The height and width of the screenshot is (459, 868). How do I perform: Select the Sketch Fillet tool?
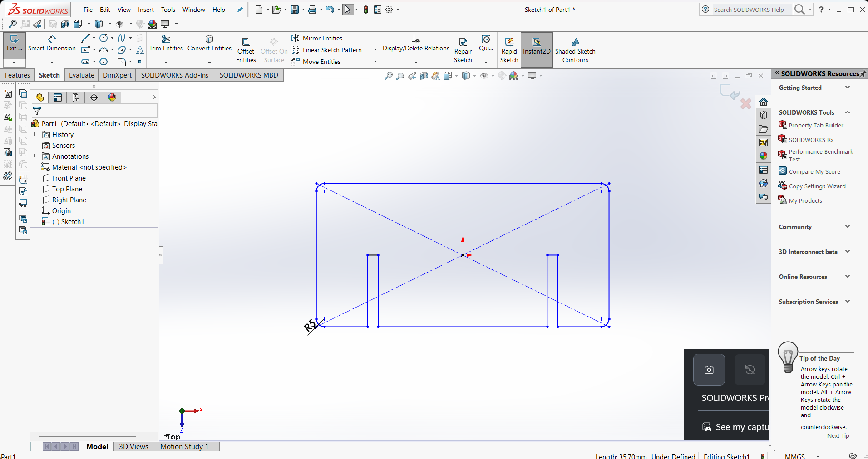pyautogui.click(x=121, y=62)
